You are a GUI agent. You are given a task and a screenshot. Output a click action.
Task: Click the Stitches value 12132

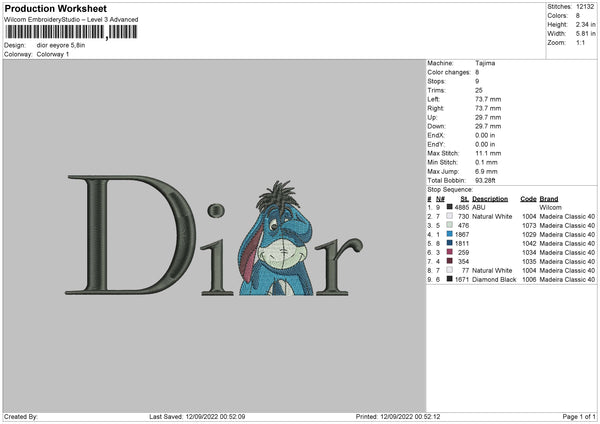585,7
